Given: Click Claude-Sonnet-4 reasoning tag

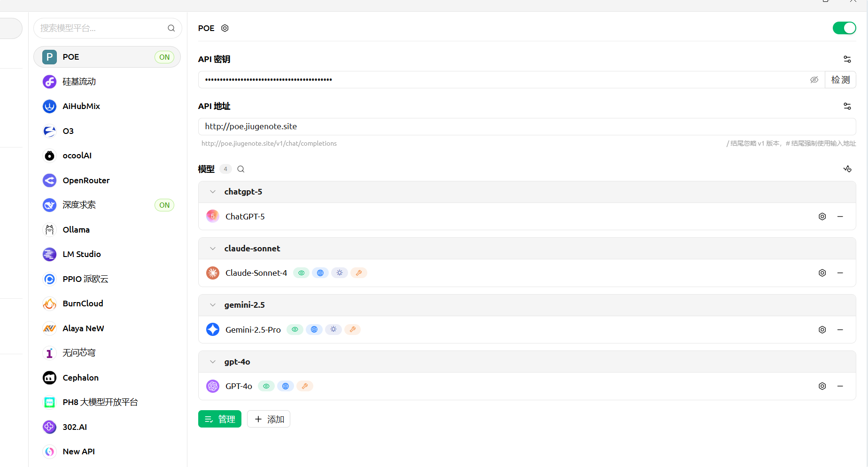Looking at the screenshot, I should point(340,273).
